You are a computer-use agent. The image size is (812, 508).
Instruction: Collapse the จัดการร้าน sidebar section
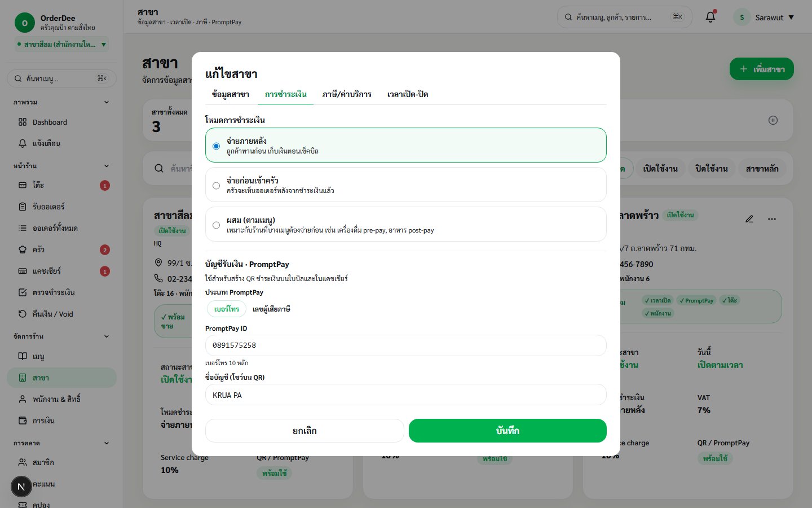tap(107, 336)
